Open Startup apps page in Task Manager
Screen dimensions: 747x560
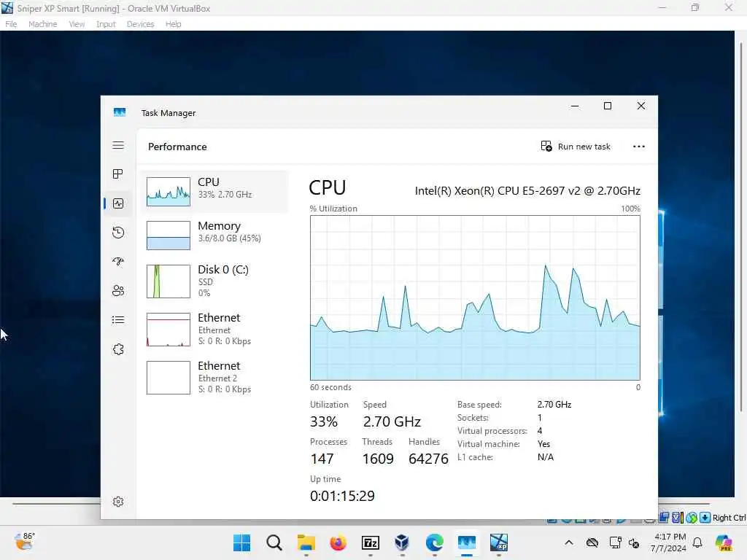118,262
